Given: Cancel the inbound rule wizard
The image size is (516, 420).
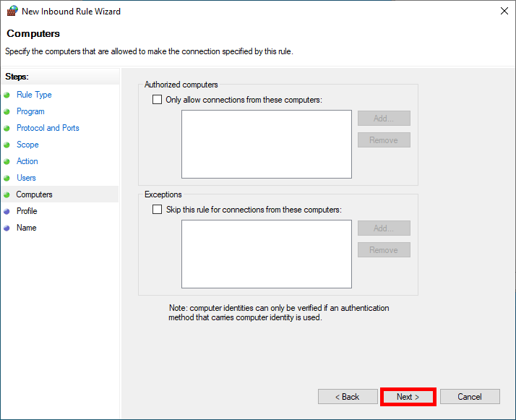Looking at the screenshot, I should [470, 397].
